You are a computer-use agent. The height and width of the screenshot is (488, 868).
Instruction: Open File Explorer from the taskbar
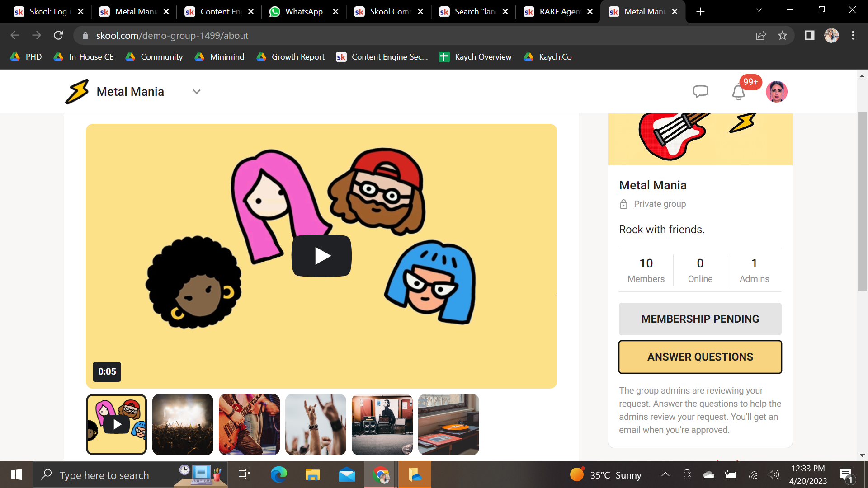pos(312,475)
